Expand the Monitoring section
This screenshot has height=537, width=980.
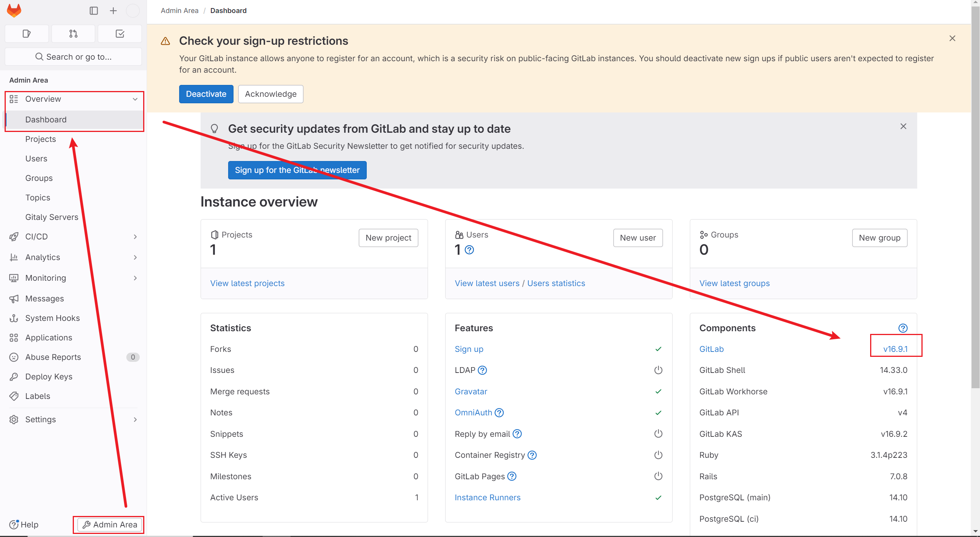tap(74, 278)
